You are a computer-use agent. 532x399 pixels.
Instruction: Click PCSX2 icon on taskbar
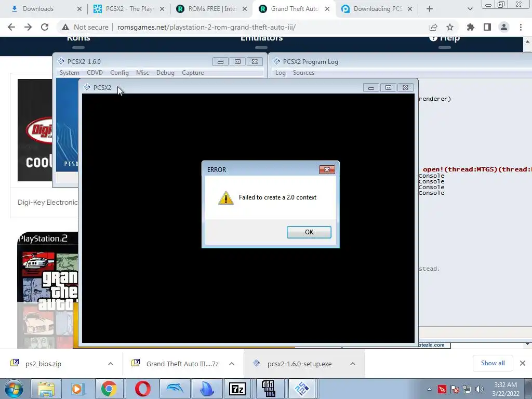point(302,389)
